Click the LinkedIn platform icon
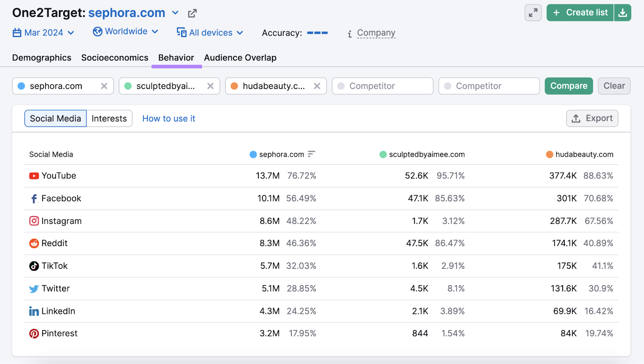Image resolution: width=644 pixels, height=364 pixels. tap(34, 311)
